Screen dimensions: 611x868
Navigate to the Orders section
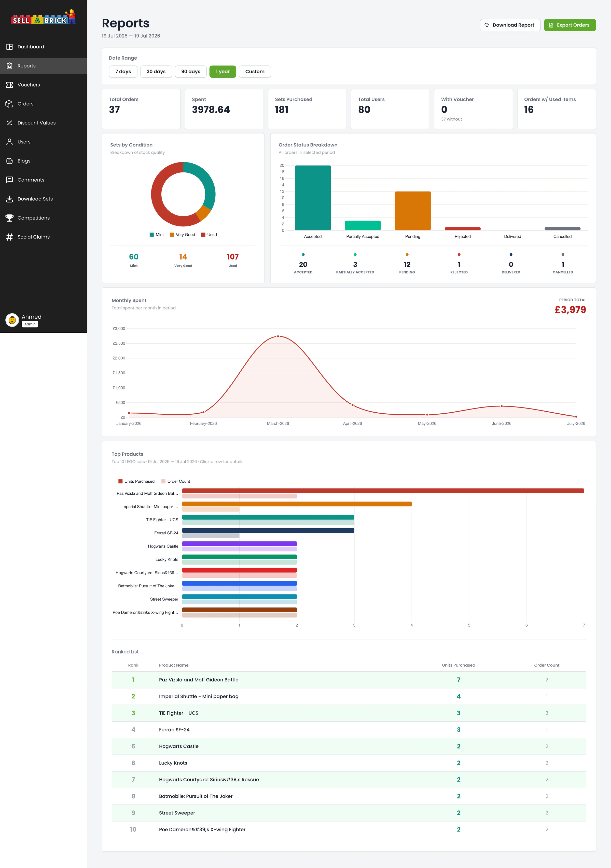pos(44,104)
